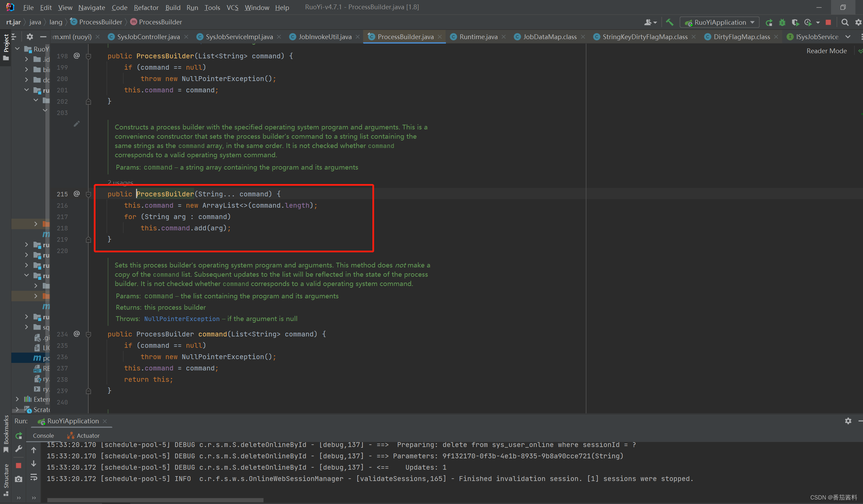Click the gutter @ icon on line 215
Screen dimensions: 863x504
pyautogui.click(x=77, y=194)
